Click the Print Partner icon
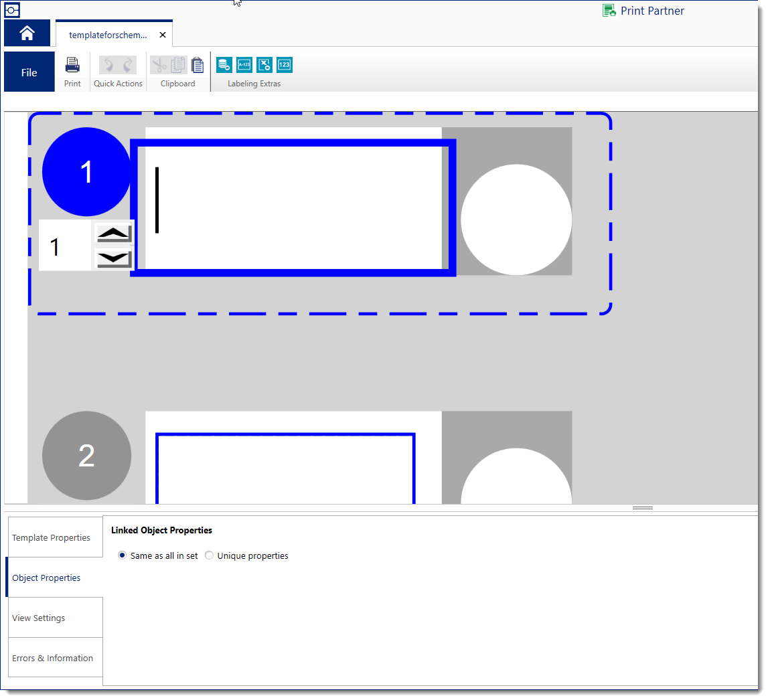 click(x=609, y=11)
